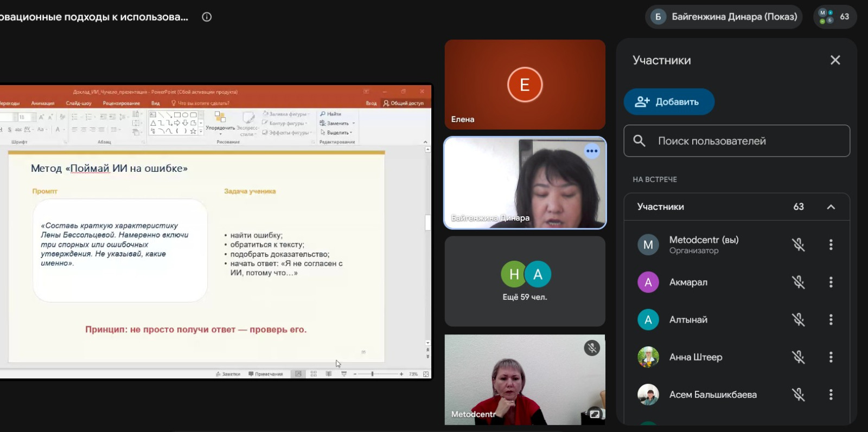Open the Выделить dropdown in PowerPoint
The image size is (868, 432).
coord(336,133)
